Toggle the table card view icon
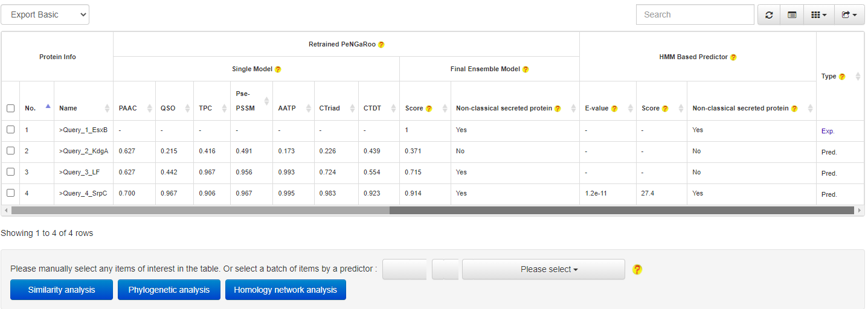 (x=792, y=15)
